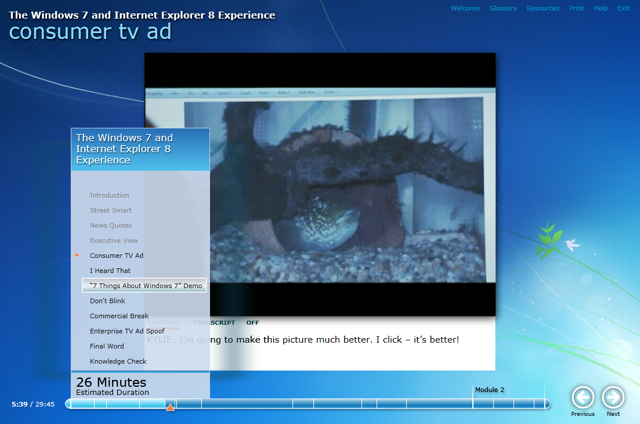The width and height of the screenshot is (640, 424).
Task: Click the video frame showing the fish
Action: 320,184
